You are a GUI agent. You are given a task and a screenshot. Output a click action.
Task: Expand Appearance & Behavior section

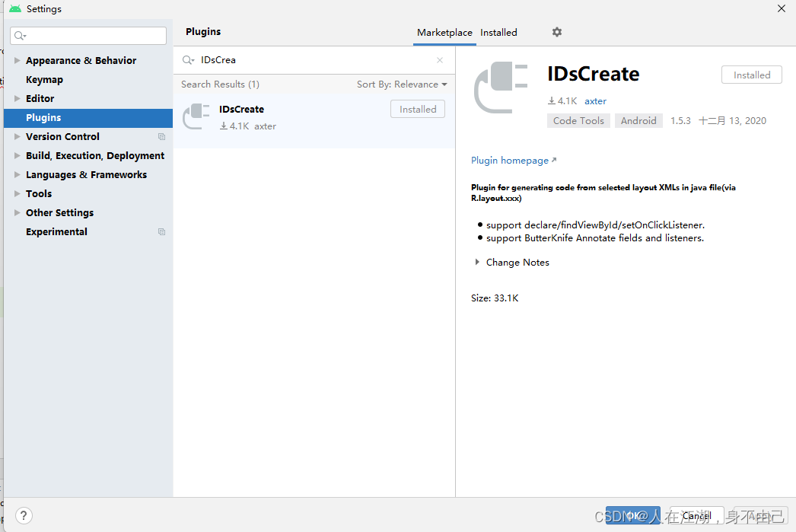point(18,60)
